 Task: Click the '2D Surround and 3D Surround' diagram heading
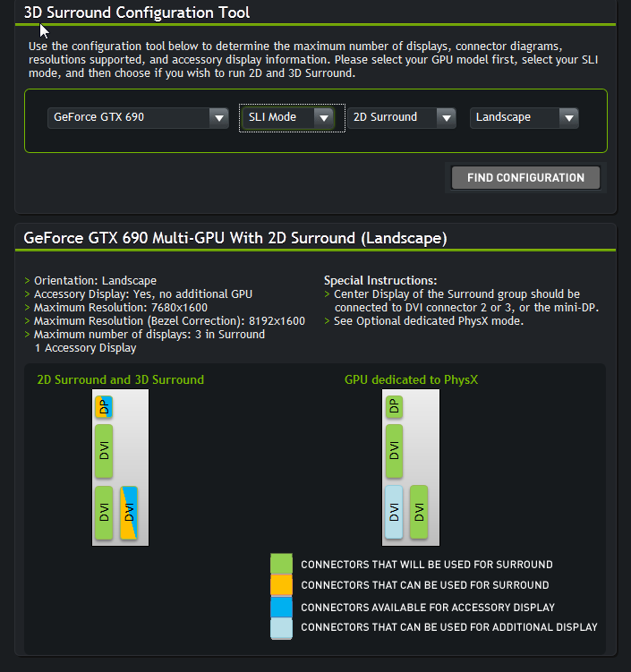[x=121, y=379]
